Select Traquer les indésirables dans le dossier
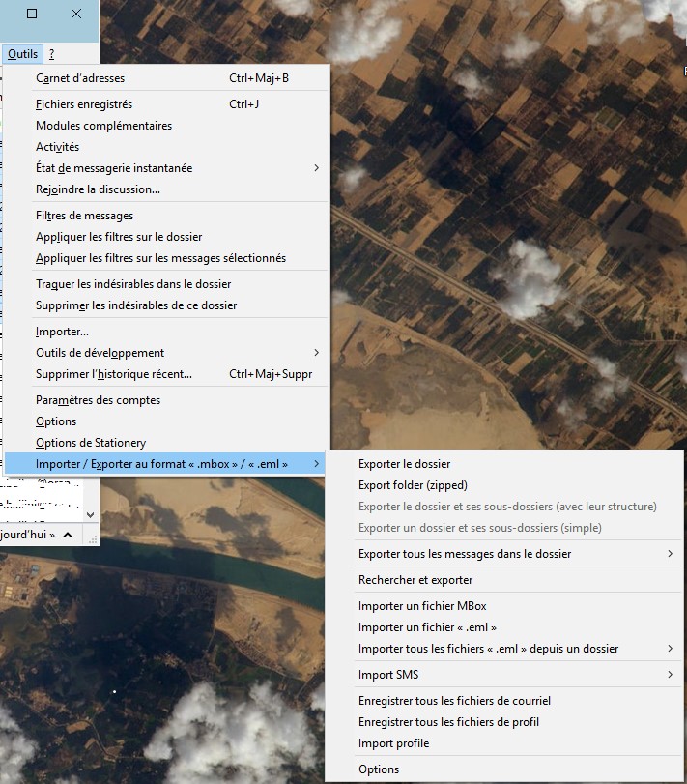 167,284
